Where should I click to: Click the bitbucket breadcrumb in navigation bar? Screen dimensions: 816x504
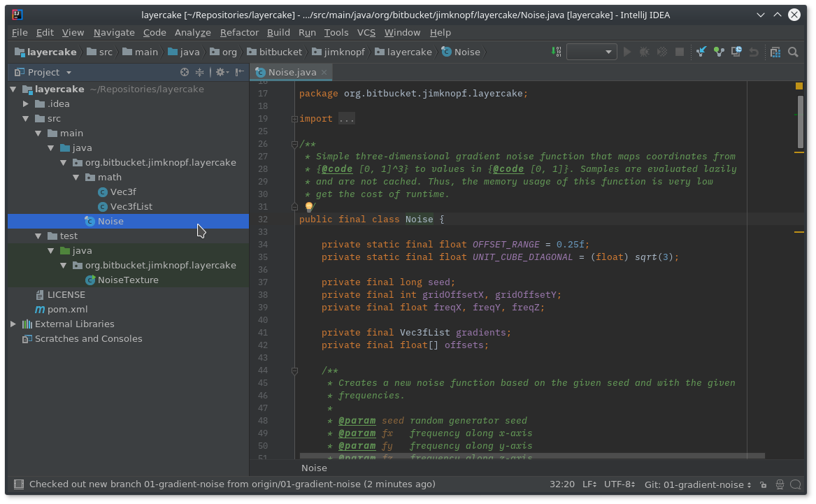click(x=274, y=52)
